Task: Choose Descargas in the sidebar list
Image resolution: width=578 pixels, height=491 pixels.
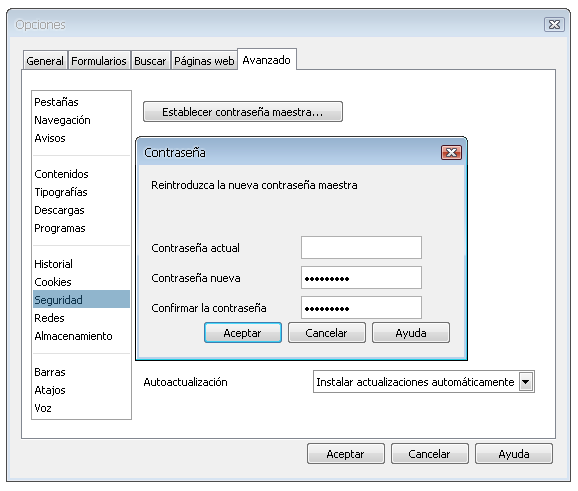Action: (81, 210)
